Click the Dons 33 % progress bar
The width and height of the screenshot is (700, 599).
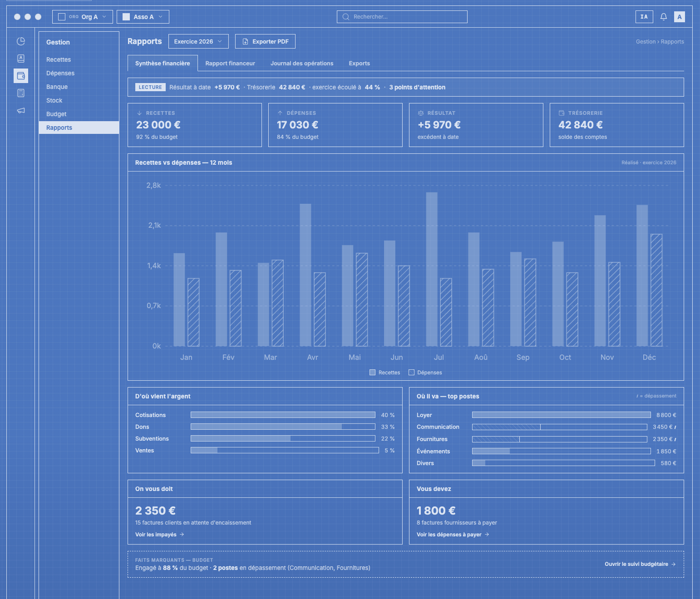point(283,427)
